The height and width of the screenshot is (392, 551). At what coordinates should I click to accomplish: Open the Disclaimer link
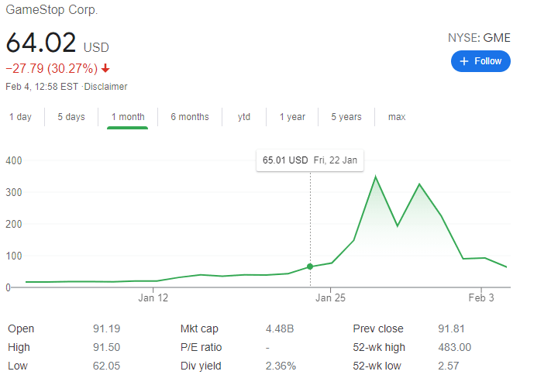107,87
